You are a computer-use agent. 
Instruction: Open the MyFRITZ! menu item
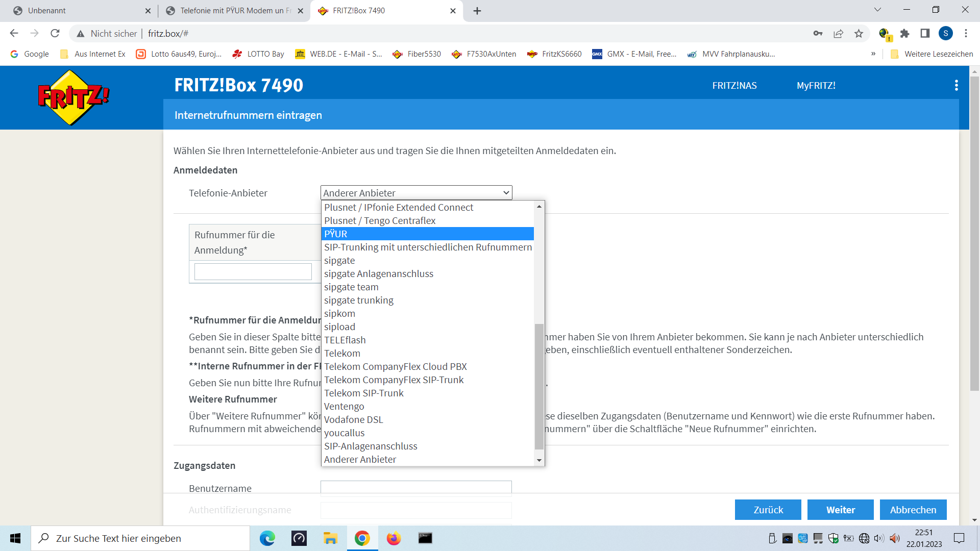[x=816, y=85]
